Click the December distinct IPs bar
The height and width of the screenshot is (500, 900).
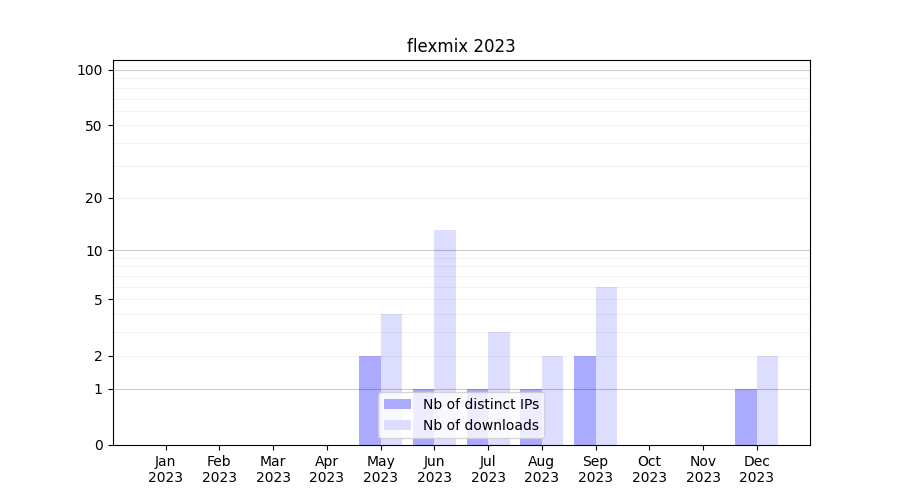(x=746, y=417)
